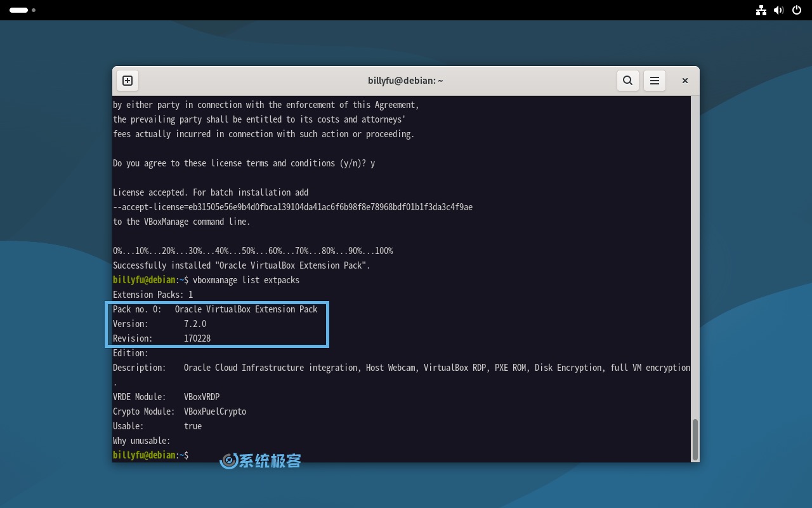812x508 pixels.
Task: Click 'to the VBoxManage command line.' text
Action: tap(181, 222)
